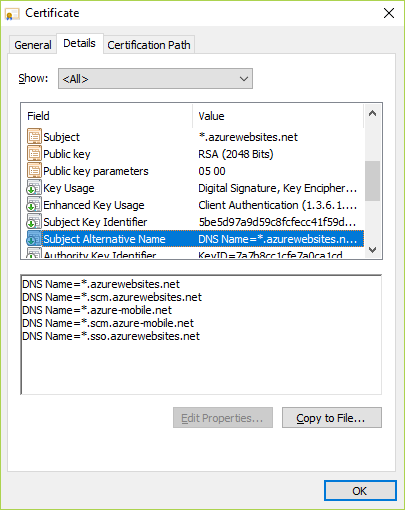405x510 pixels.
Task: Click the Client Authentication value
Action: (x=278, y=205)
